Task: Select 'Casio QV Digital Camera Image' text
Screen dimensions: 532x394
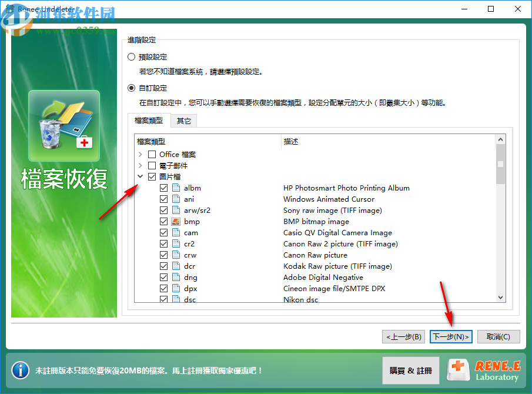Action: coord(337,232)
